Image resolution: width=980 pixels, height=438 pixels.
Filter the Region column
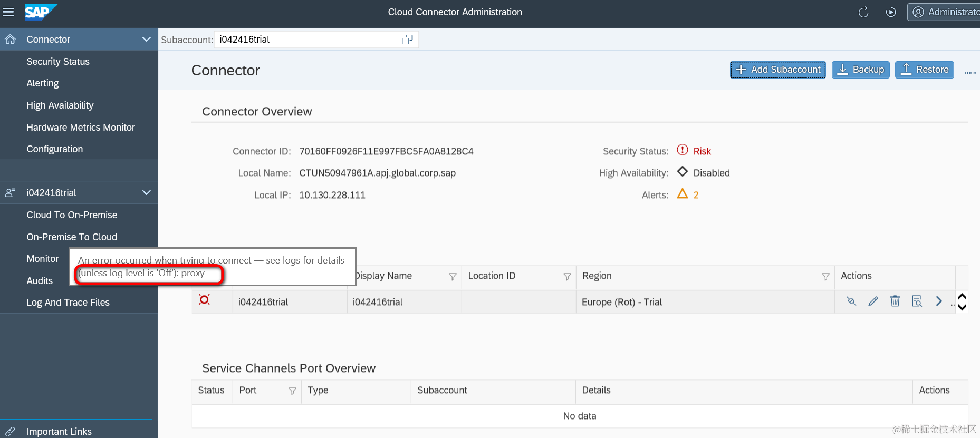coord(825,277)
